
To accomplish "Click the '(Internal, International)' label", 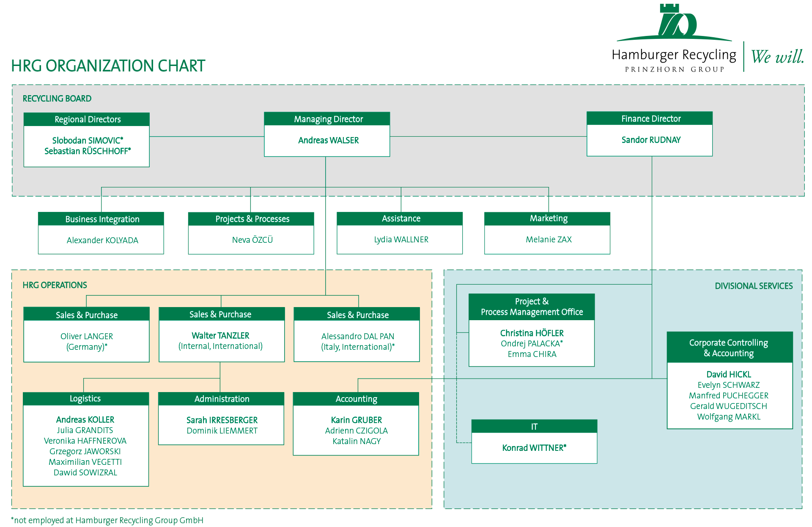I will (x=220, y=346).
